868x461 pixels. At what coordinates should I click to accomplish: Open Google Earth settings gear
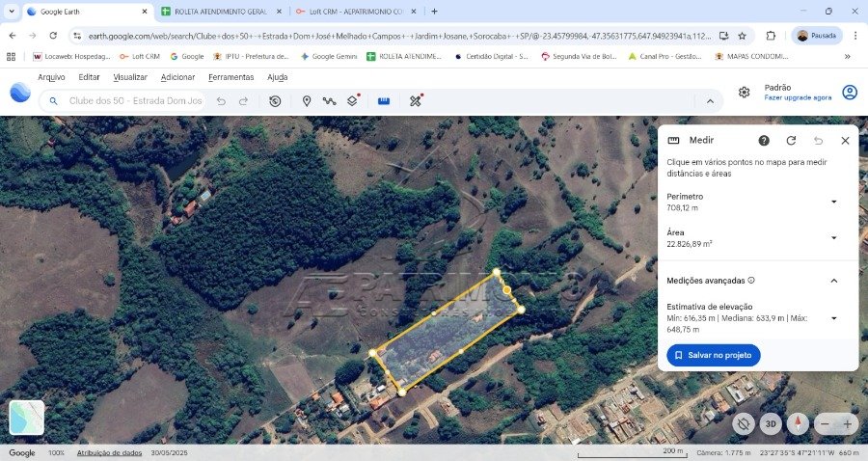tap(744, 93)
